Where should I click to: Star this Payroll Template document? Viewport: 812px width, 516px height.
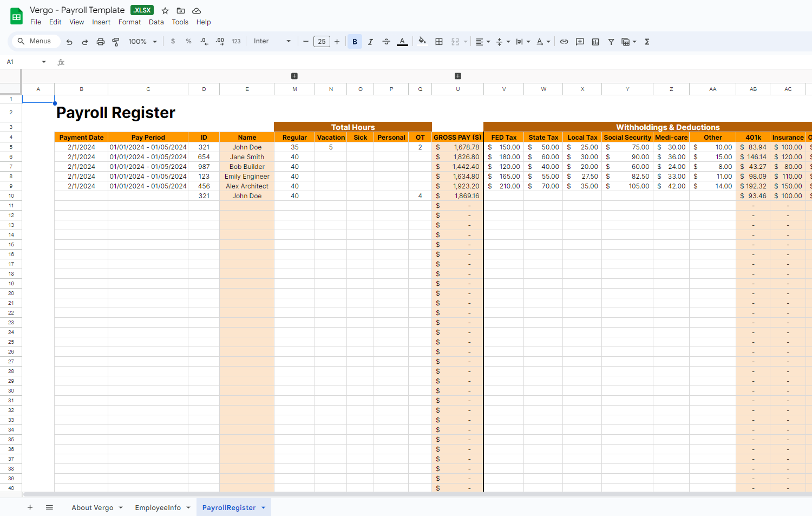165,11
